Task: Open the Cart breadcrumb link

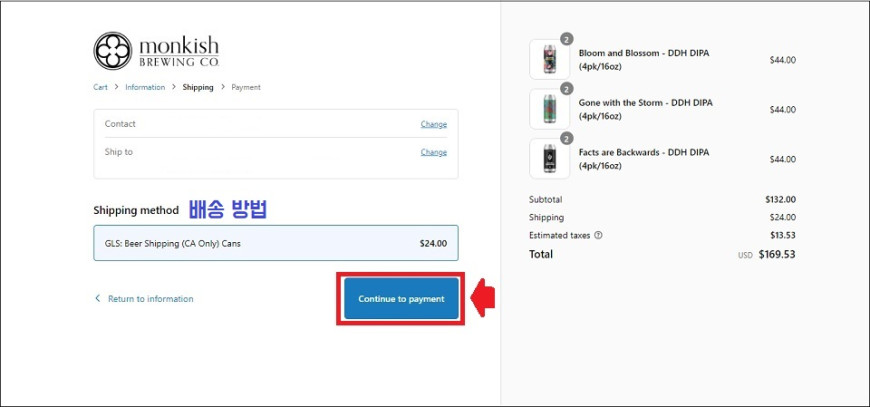Action: (x=100, y=87)
